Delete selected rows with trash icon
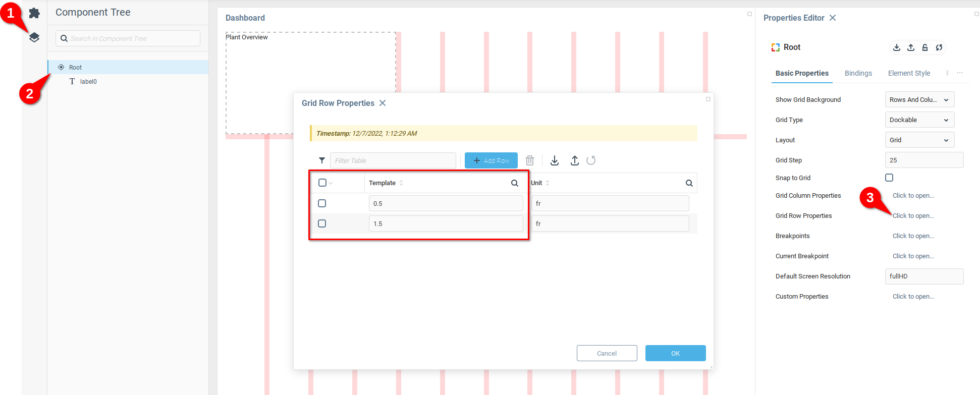980x395 pixels. click(x=530, y=160)
